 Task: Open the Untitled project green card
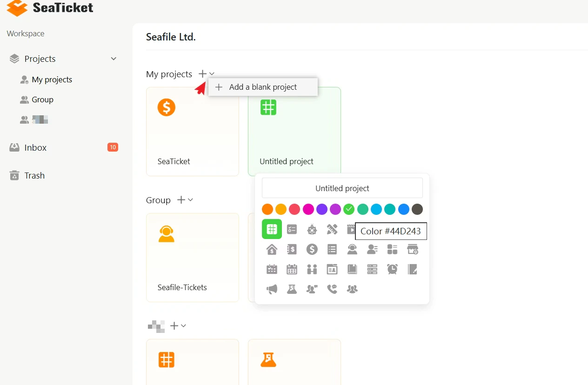[x=294, y=132]
